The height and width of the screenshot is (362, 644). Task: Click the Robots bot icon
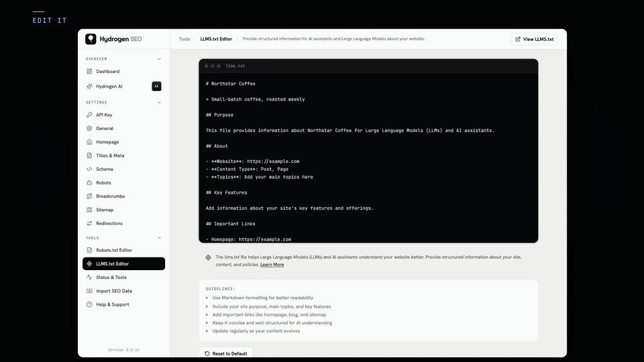click(89, 182)
